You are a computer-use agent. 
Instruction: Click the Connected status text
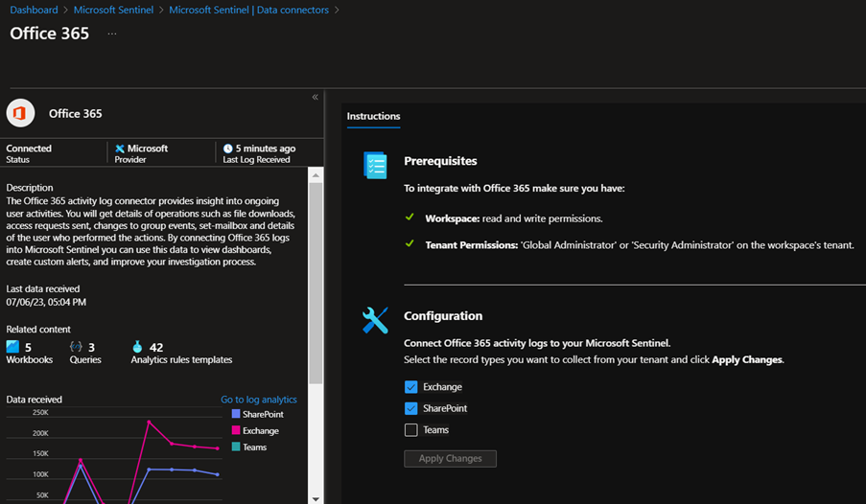click(x=29, y=149)
